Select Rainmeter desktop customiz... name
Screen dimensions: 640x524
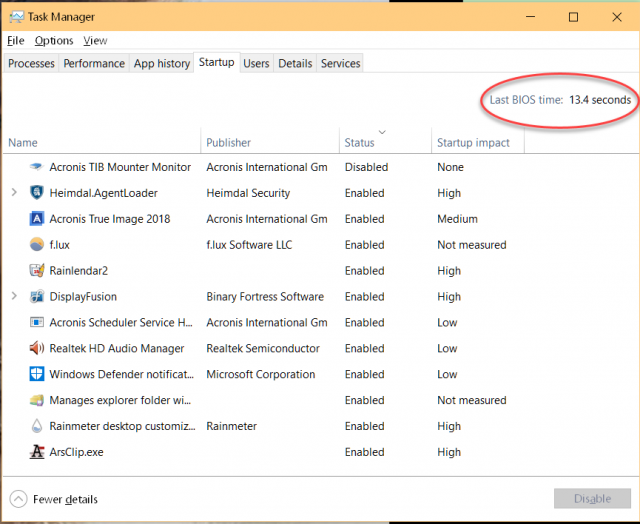122,426
